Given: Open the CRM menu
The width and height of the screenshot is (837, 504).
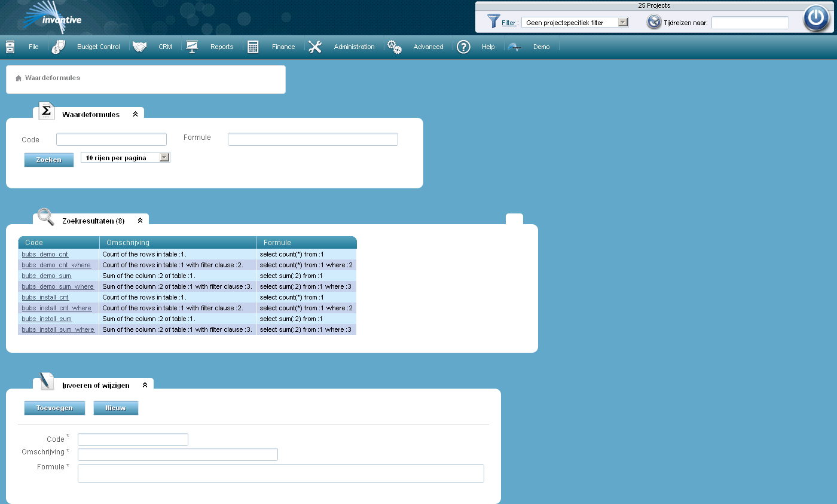Looking at the screenshot, I should coord(165,47).
